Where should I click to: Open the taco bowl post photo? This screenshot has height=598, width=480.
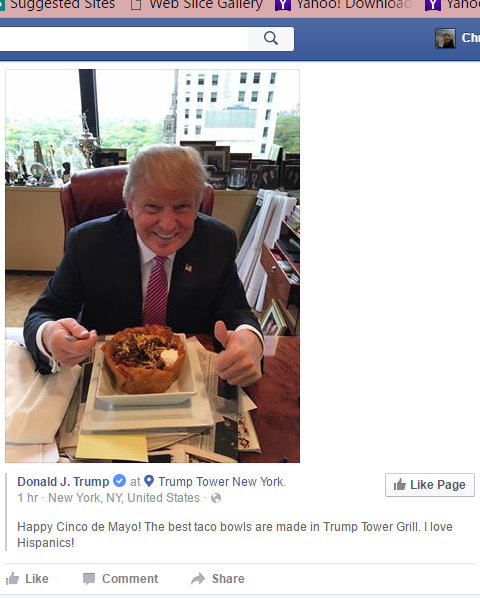tap(153, 266)
